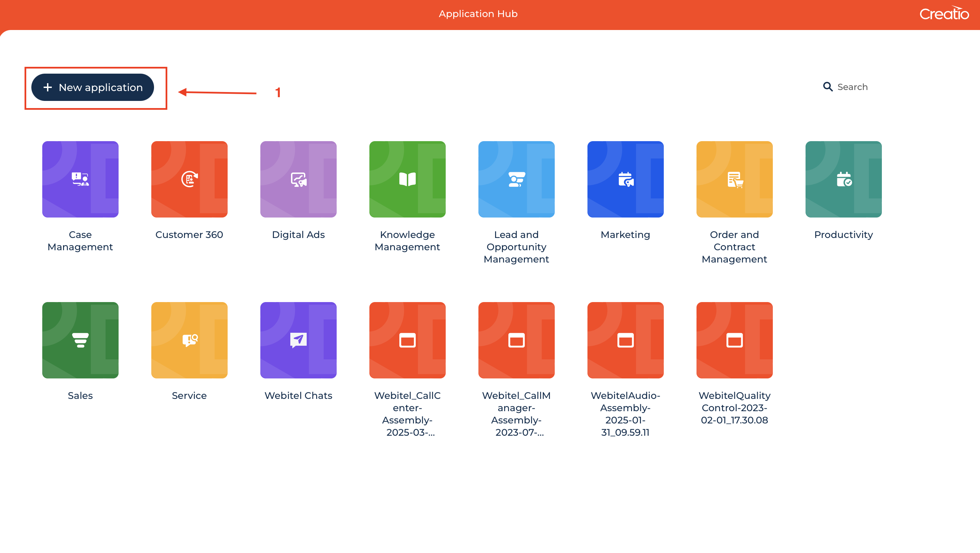Image resolution: width=980 pixels, height=553 pixels.
Task: Open the Productivity calendar tile
Action: 844,179
